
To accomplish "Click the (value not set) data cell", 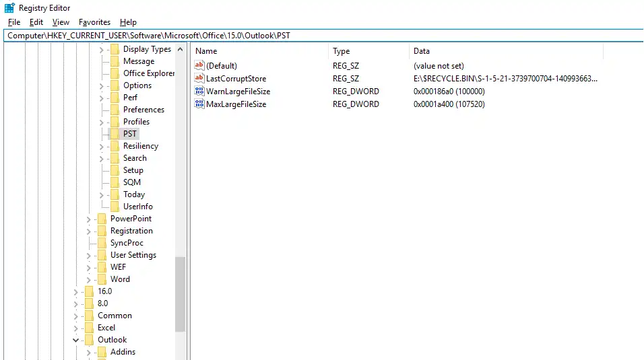I will point(439,66).
